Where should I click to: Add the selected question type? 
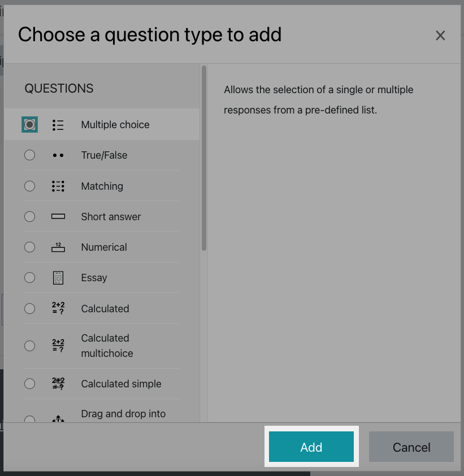click(x=311, y=447)
